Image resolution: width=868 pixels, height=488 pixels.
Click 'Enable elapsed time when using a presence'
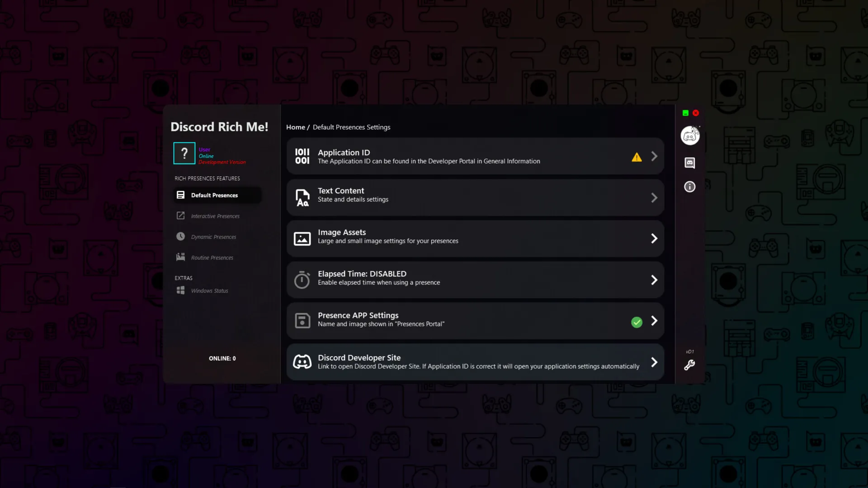point(379,283)
